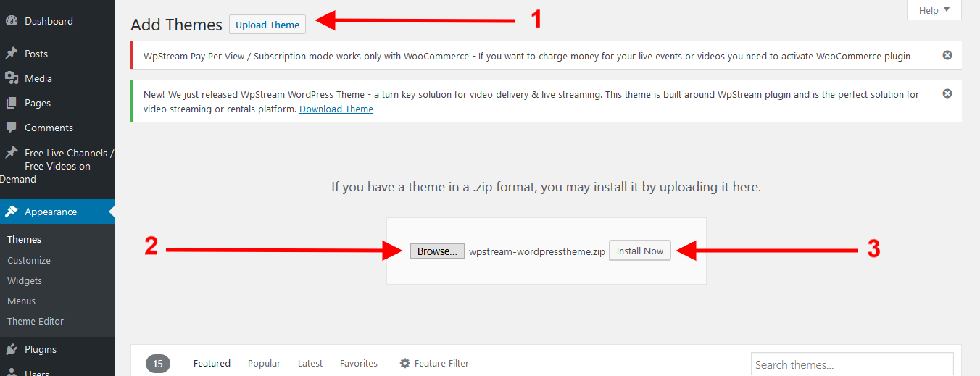The height and width of the screenshot is (376, 980).
Task: Open Posts menu item
Action: pos(57,54)
